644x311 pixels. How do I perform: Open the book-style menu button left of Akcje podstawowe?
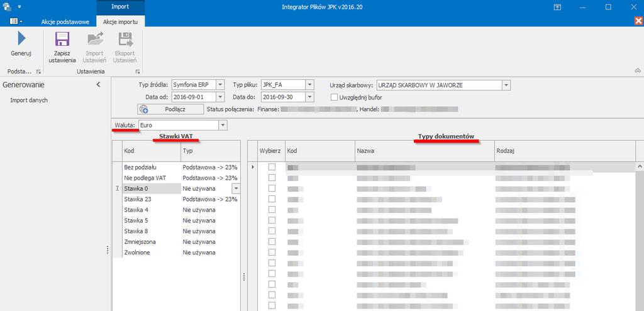click(x=16, y=21)
